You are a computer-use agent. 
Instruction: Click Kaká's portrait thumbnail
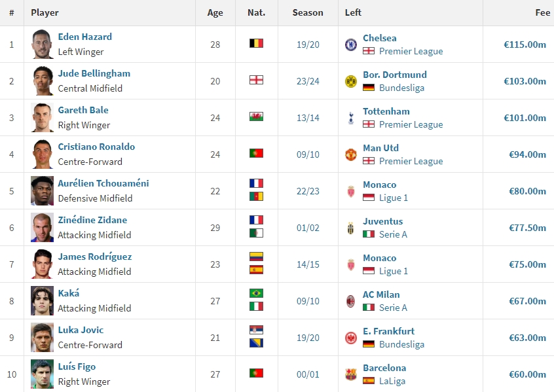click(x=42, y=301)
